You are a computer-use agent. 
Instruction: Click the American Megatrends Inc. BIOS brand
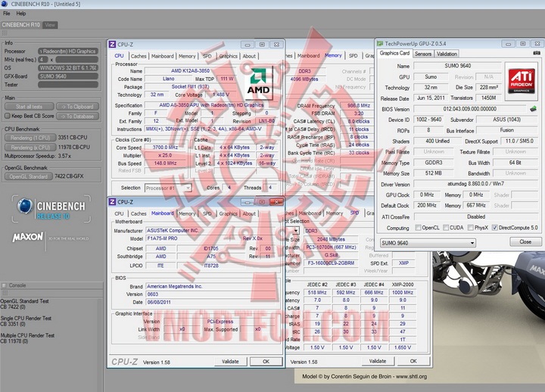(175, 286)
